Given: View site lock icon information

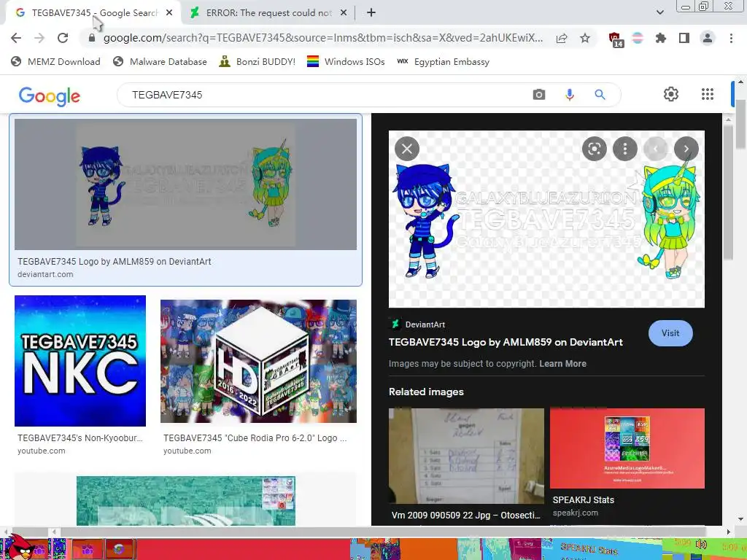Looking at the screenshot, I should [x=91, y=38].
